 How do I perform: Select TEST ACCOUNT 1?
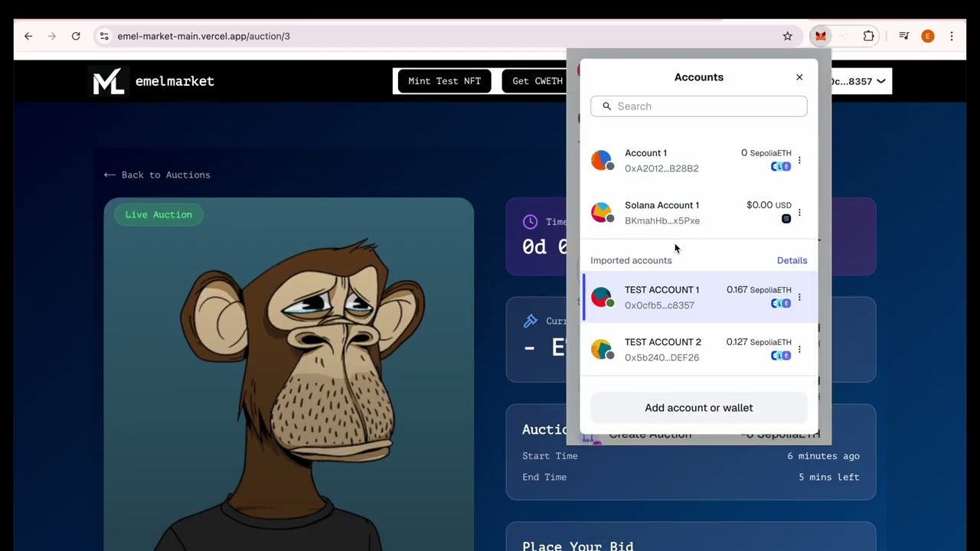[x=699, y=297]
